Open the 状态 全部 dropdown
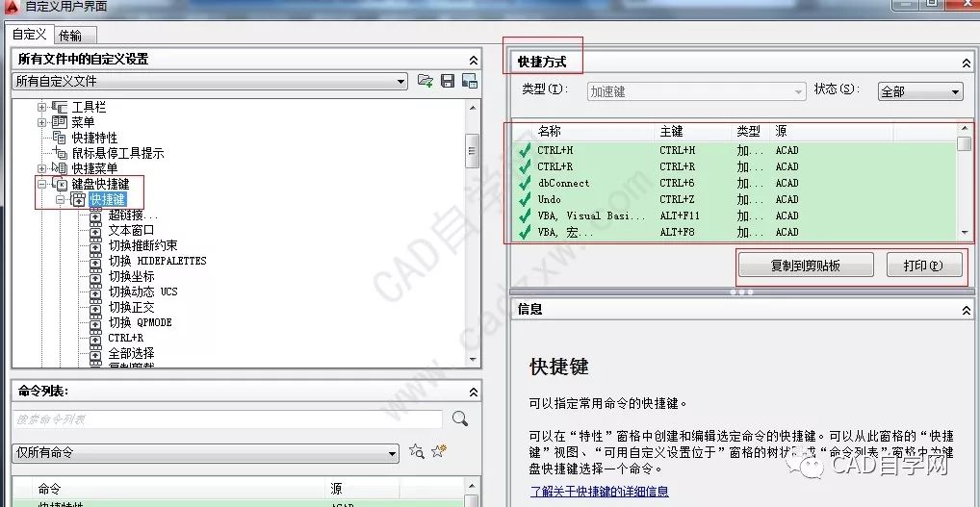Screen dimensions: 980x507 tap(920, 91)
